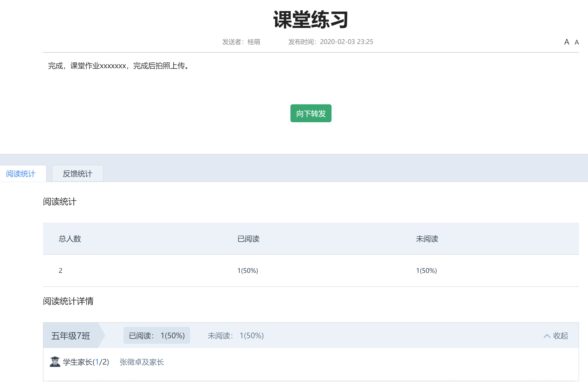Open the 反馈统计 tab
588x383 pixels.
click(77, 174)
